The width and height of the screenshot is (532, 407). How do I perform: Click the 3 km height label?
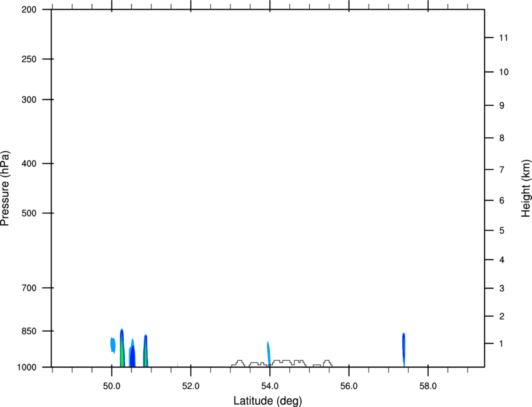[x=502, y=289]
